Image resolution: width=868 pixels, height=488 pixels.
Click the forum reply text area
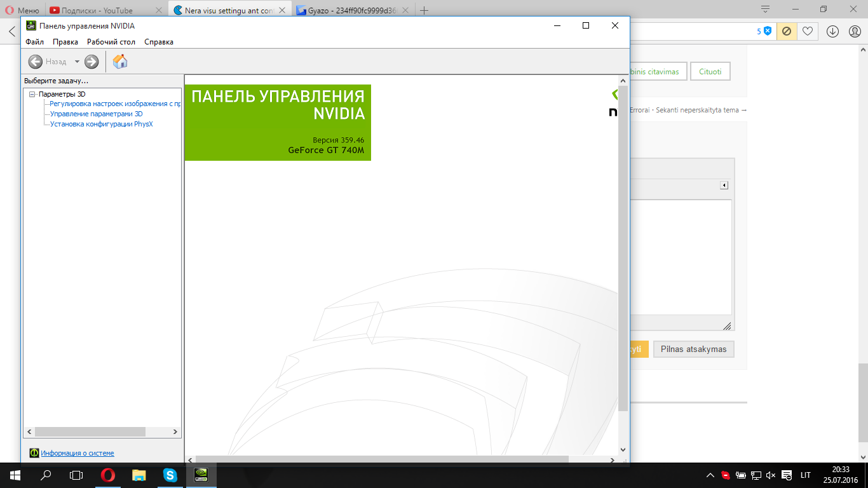click(681, 257)
